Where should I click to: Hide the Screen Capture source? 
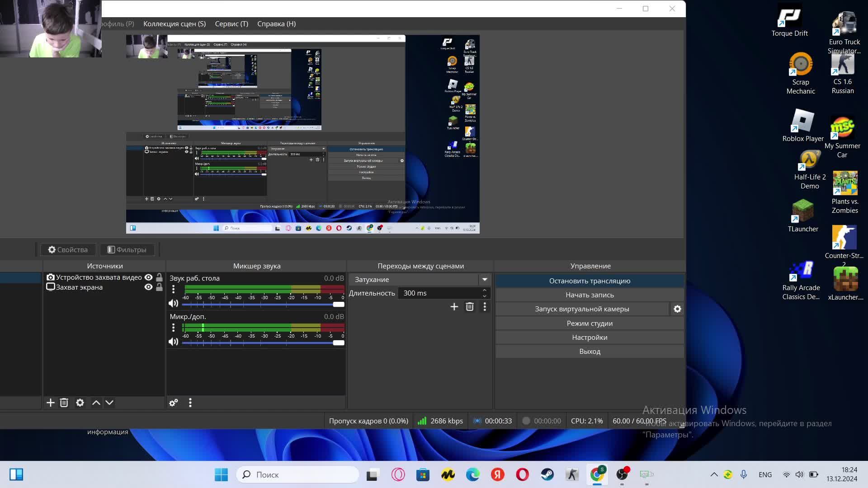[148, 287]
